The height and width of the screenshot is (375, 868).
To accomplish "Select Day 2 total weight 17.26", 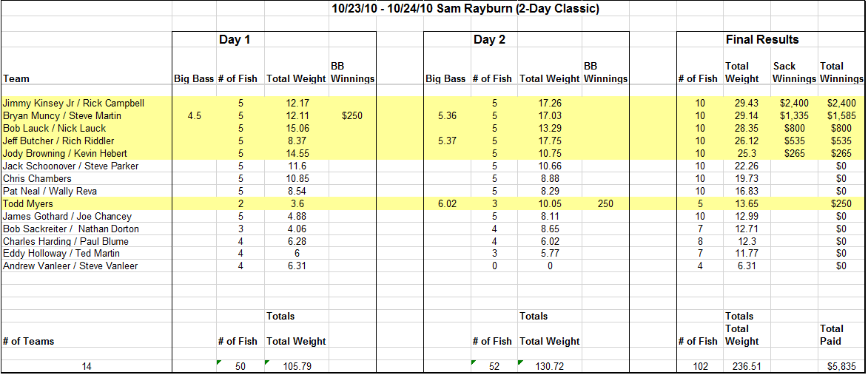I will coord(550,103).
